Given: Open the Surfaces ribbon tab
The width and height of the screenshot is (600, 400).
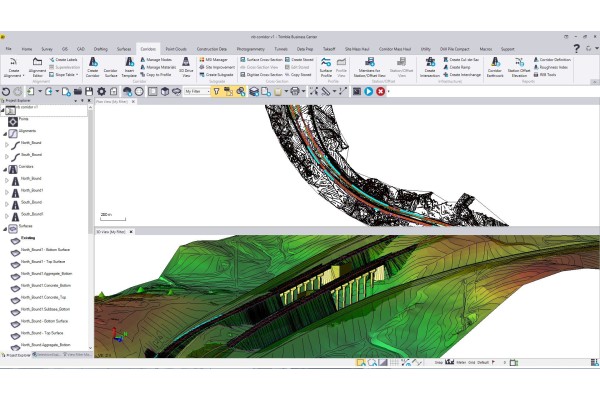Looking at the screenshot, I should tap(124, 48).
